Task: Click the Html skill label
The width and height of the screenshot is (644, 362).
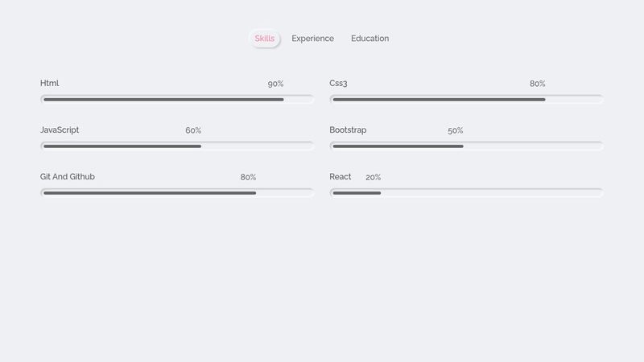Action: 50,84
